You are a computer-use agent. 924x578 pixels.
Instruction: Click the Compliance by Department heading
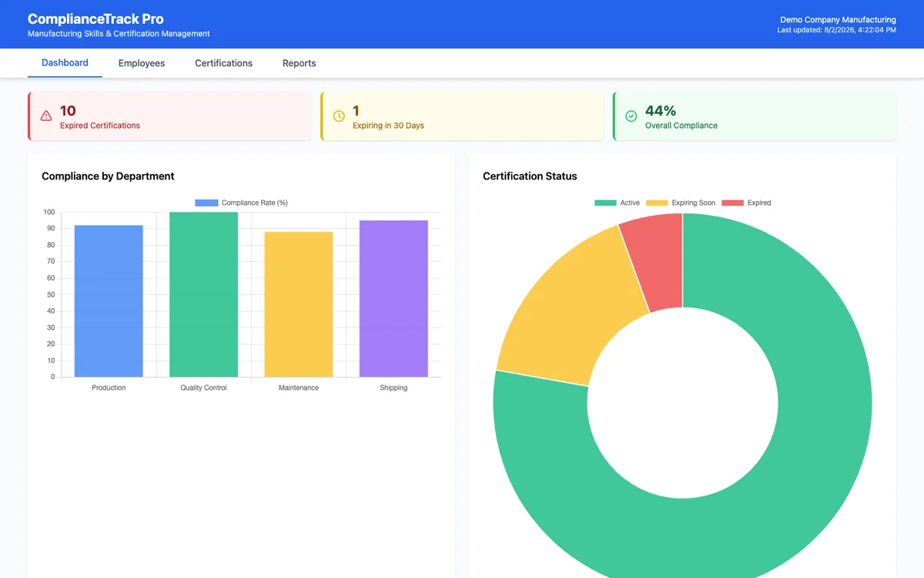pyautogui.click(x=108, y=176)
